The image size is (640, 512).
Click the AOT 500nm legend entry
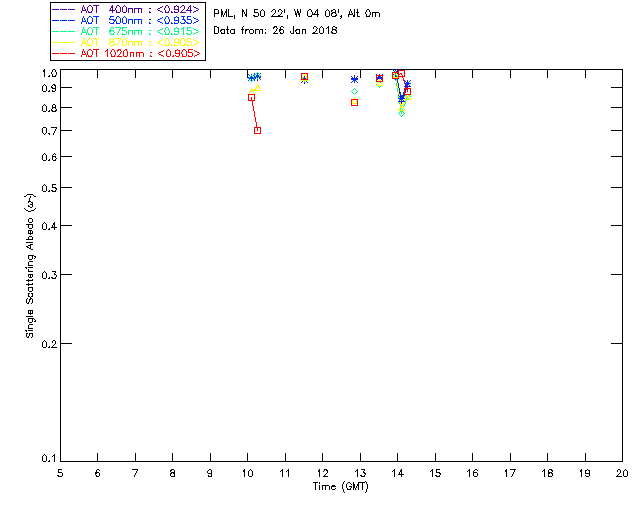click(x=126, y=20)
